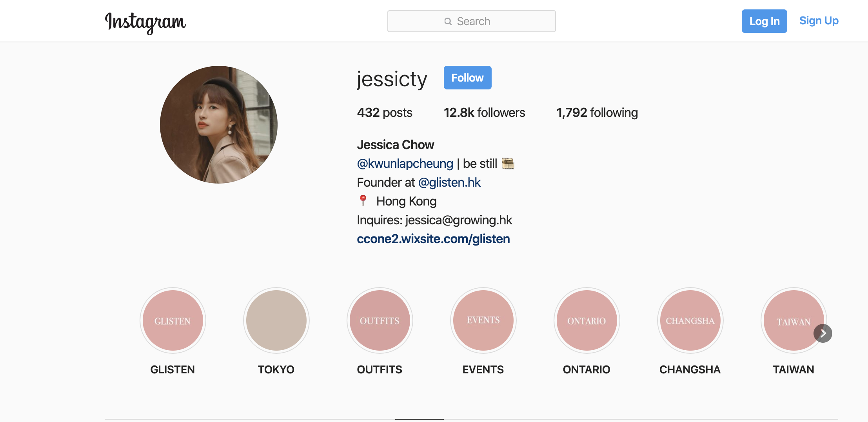View the OUTFITS highlight circle
This screenshot has width=868, height=422.
pos(380,320)
